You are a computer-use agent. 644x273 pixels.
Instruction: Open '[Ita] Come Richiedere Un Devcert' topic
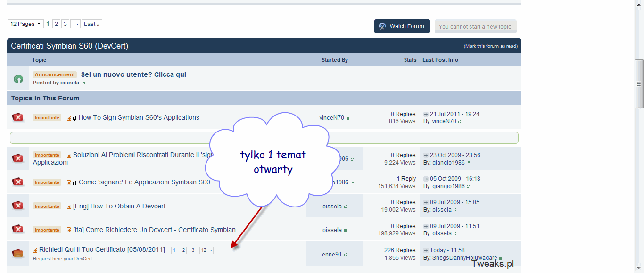154,230
